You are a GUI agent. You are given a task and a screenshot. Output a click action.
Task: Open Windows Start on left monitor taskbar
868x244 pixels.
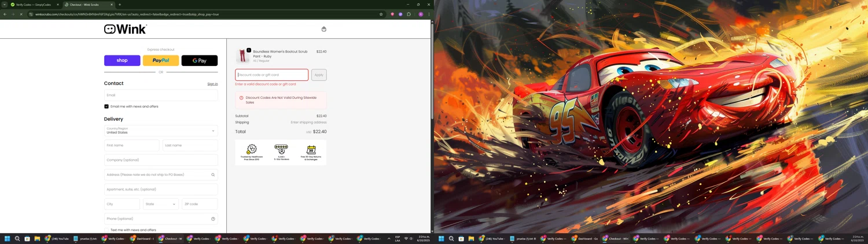pyautogui.click(x=8, y=238)
